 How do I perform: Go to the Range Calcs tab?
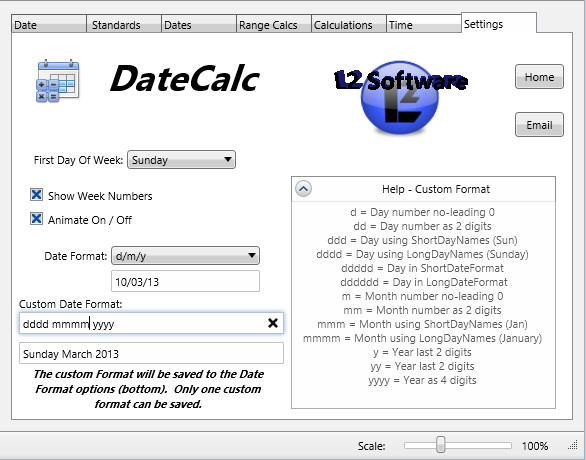274,24
